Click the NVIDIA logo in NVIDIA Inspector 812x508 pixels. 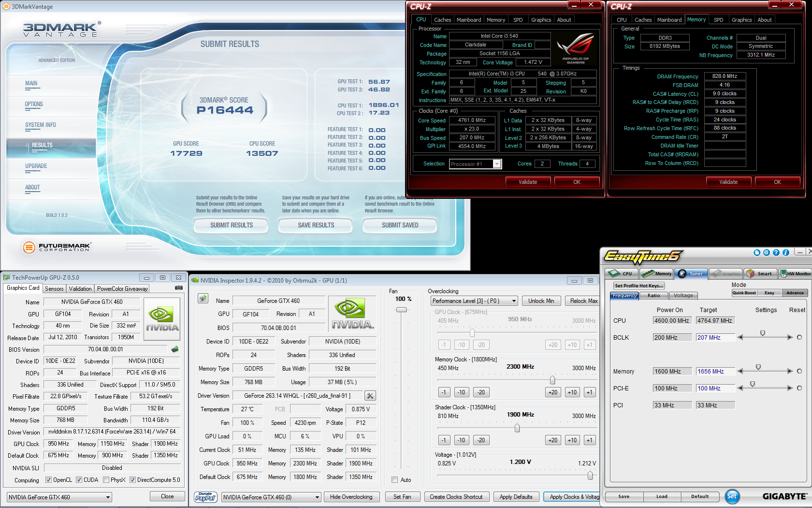click(x=353, y=314)
